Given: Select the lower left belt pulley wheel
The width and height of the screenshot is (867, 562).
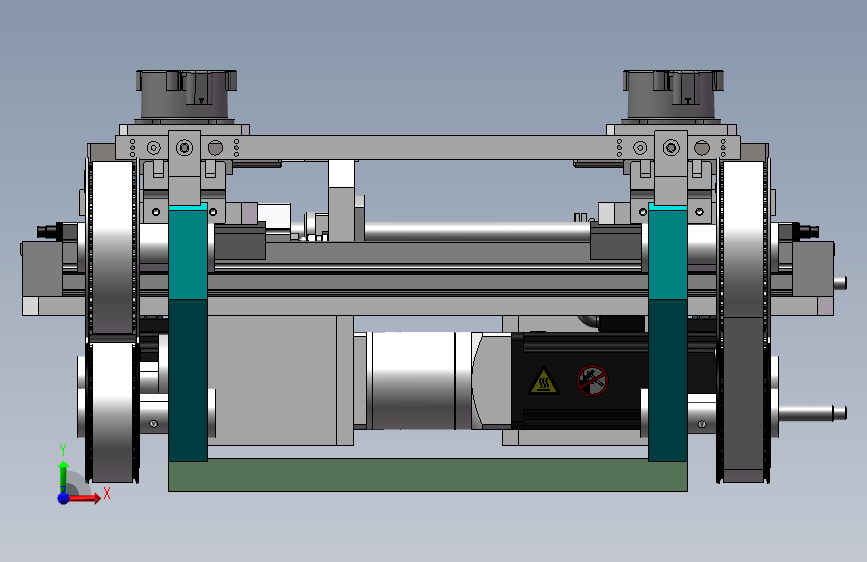Looking at the screenshot, I should [112, 412].
